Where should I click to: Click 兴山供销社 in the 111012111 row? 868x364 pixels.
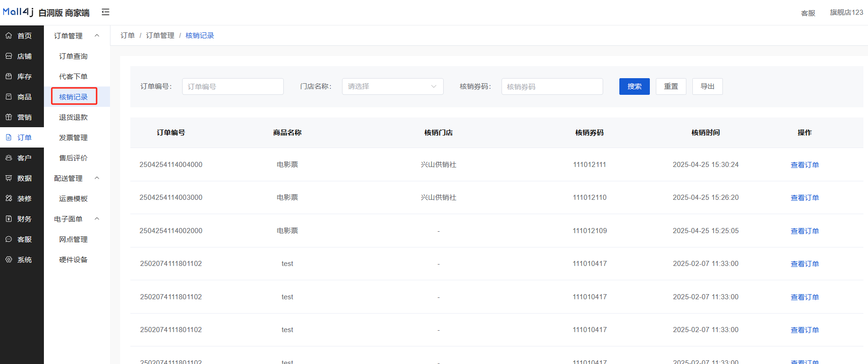coord(438,165)
